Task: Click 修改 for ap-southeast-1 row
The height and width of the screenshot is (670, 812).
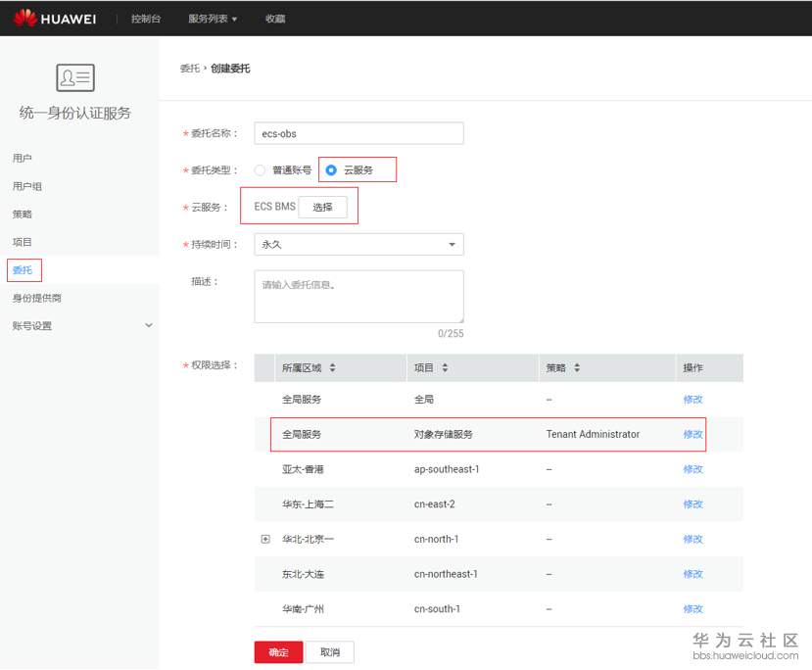Action: [x=693, y=469]
